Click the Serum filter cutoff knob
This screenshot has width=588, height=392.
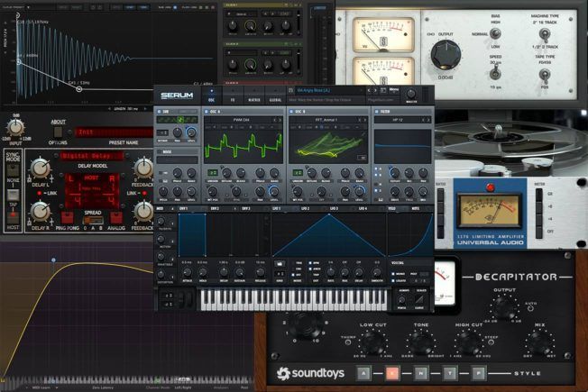pos(394,173)
